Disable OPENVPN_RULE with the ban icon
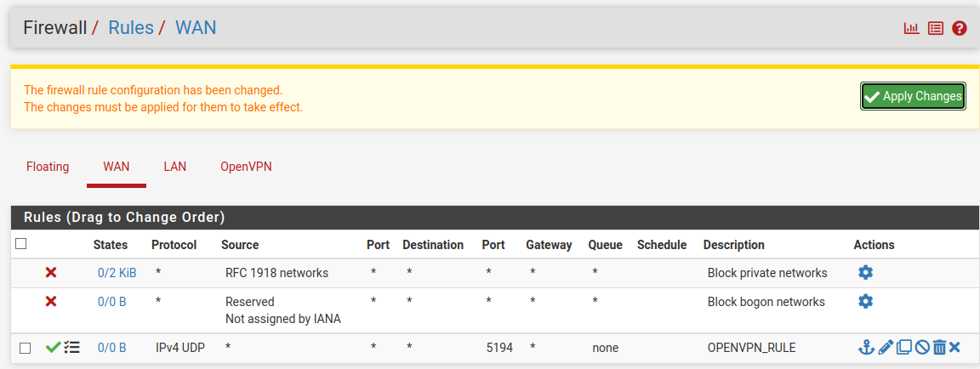This screenshot has width=980, height=369. point(921,347)
